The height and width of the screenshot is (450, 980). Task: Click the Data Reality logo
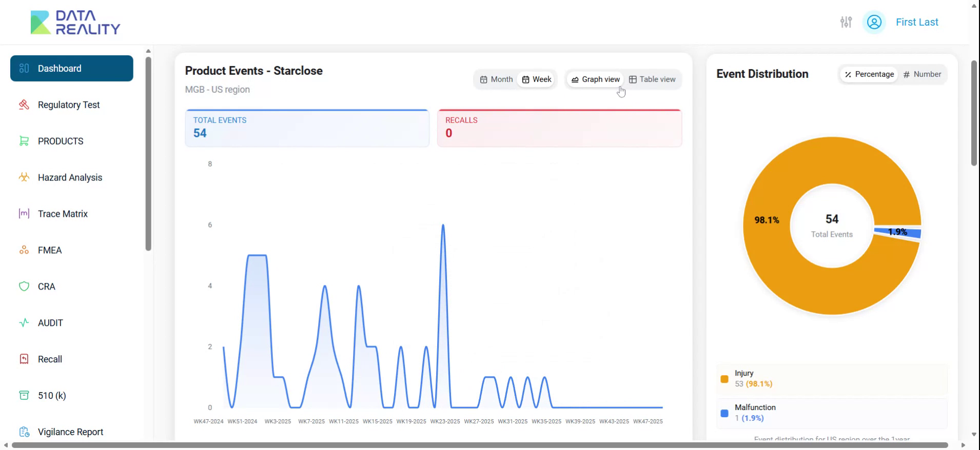[75, 23]
